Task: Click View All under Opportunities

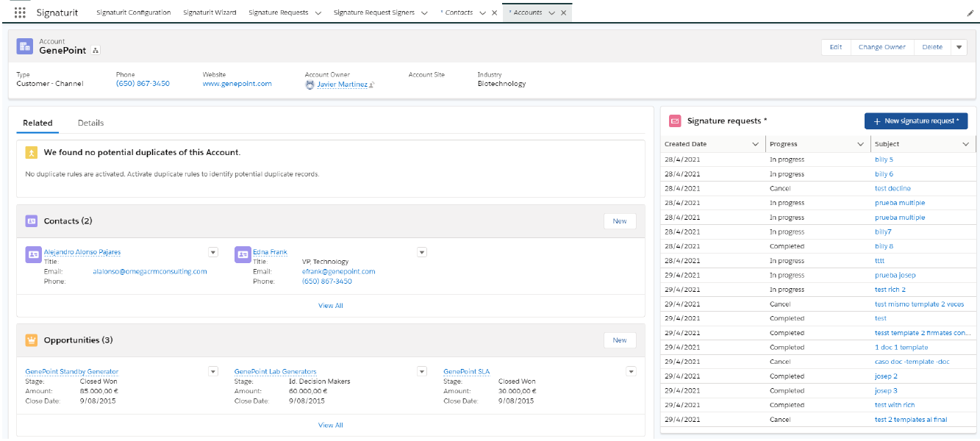Action: (331, 425)
